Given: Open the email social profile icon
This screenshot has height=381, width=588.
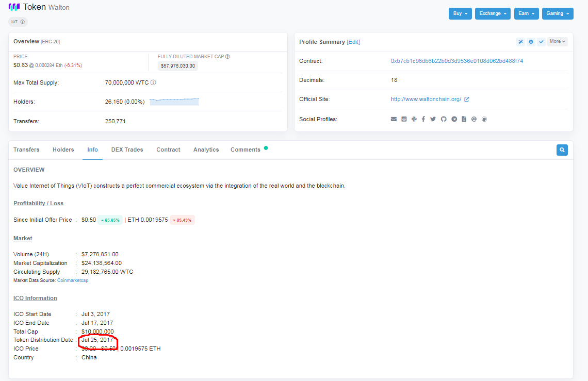Looking at the screenshot, I should click(394, 119).
